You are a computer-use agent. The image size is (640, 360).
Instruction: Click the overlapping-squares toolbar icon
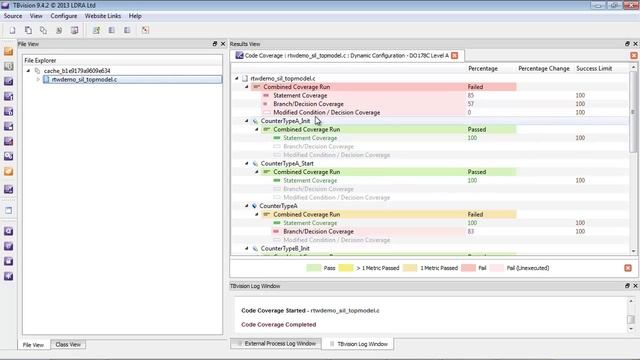[43, 30]
